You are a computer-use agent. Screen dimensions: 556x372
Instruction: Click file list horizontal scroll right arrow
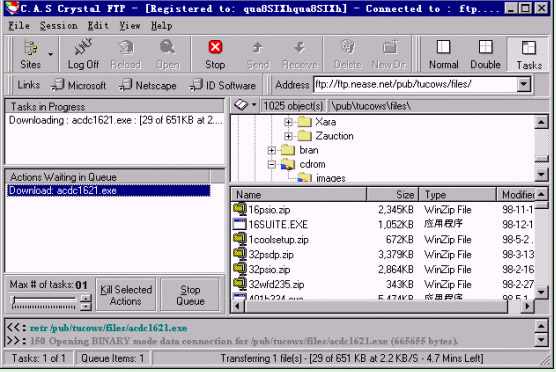(527, 306)
